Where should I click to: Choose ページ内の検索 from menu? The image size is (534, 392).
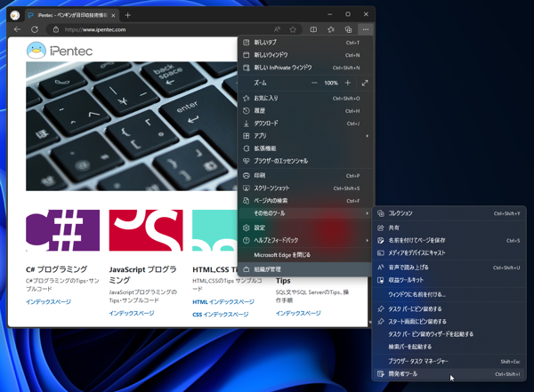click(304, 201)
